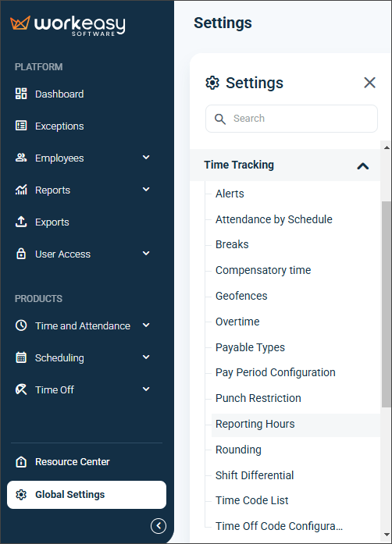Open the Overtime settings item
This screenshot has height=544, width=392.
(237, 322)
